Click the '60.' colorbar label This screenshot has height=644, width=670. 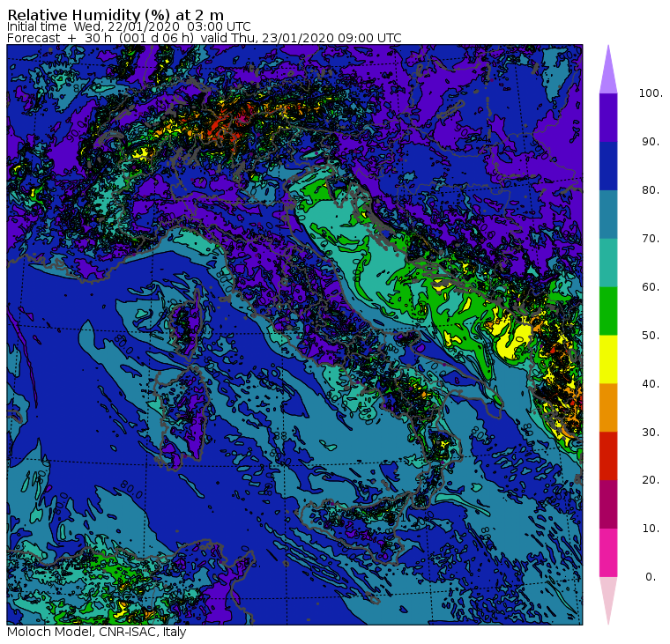point(651,287)
